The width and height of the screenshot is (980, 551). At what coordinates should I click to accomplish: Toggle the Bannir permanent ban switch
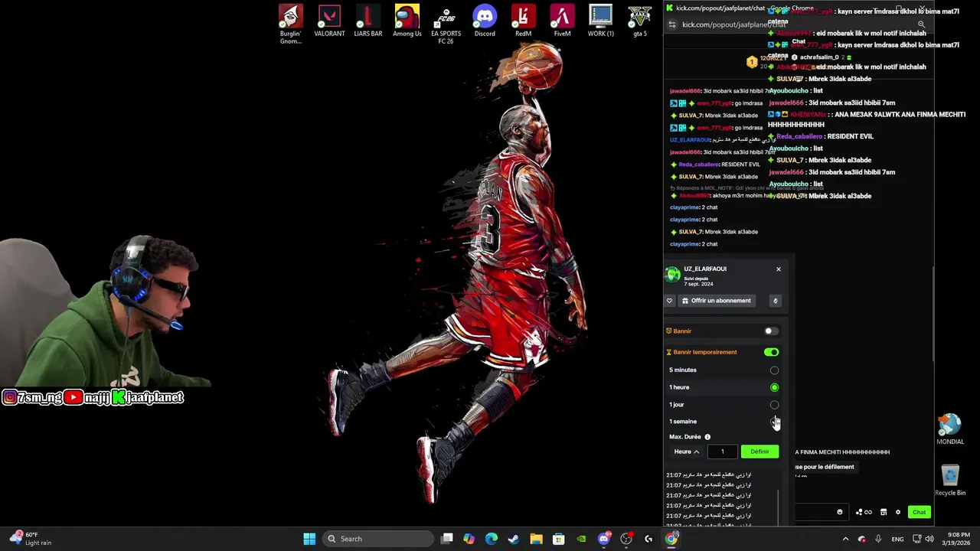(x=771, y=331)
